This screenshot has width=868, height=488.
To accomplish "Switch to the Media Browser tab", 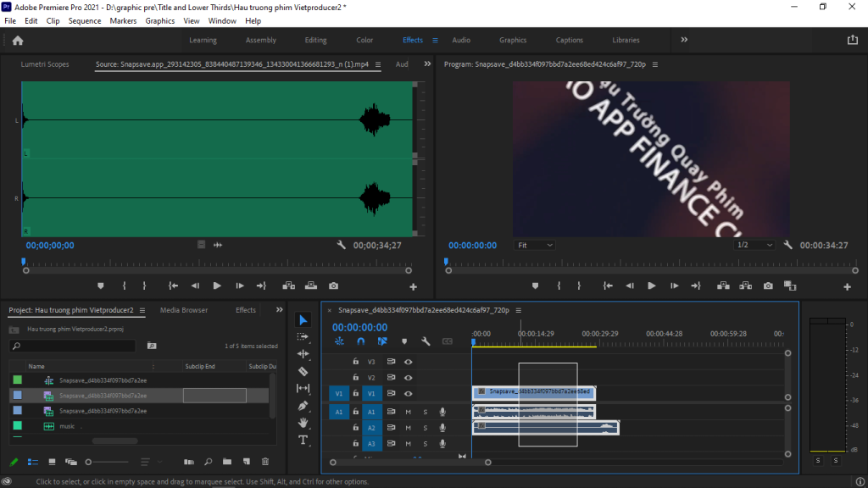I will pyautogui.click(x=184, y=310).
